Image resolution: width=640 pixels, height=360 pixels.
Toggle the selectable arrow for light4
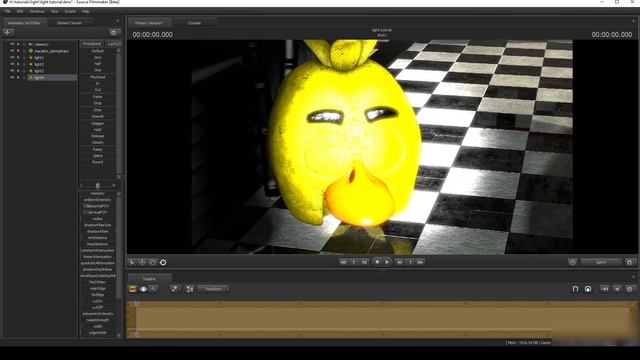[x=18, y=77]
